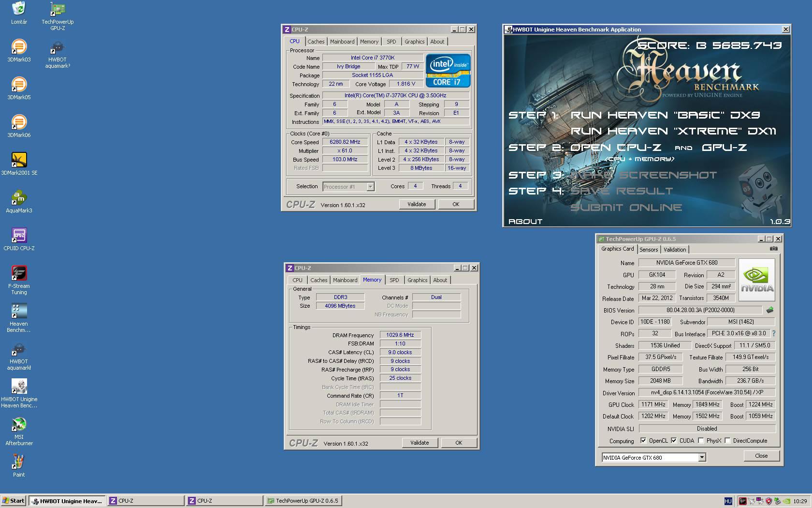Activate HWBOT Unigine Heaven taskbar button
812x508 pixels.
[x=67, y=501]
